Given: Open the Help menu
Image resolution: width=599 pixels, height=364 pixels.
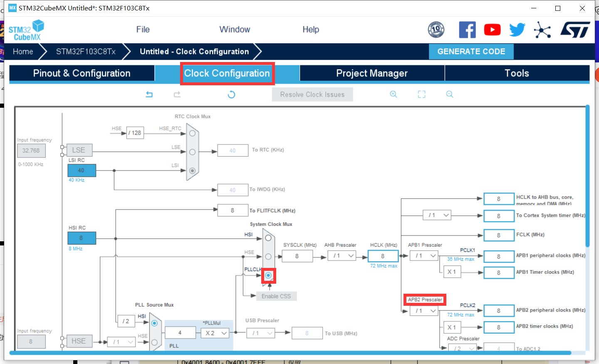Looking at the screenshot, I should 311,30.
